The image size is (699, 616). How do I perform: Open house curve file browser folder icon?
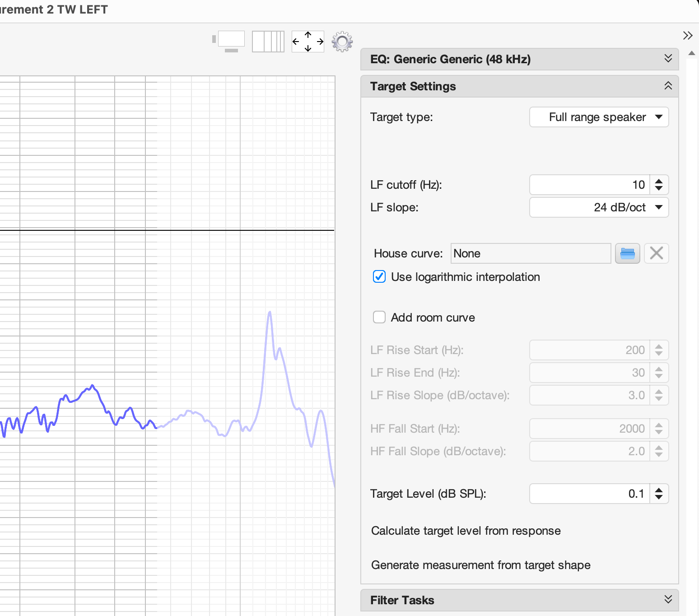(627, 253)
